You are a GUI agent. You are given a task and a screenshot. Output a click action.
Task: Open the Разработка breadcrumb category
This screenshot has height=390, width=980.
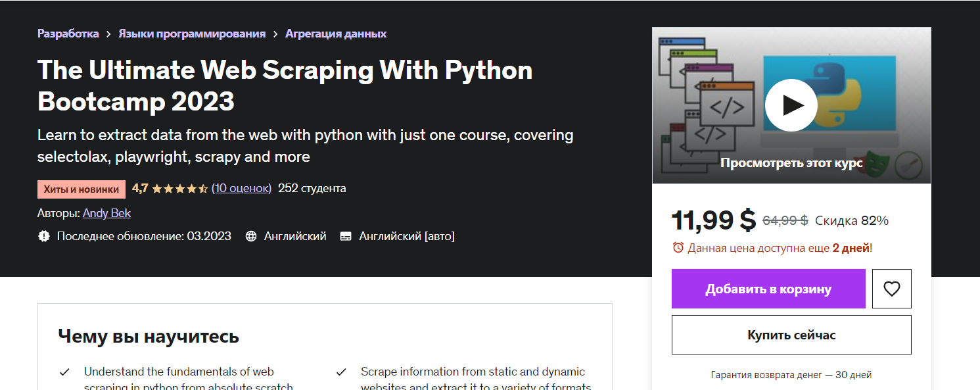click(x=68, y=34)
